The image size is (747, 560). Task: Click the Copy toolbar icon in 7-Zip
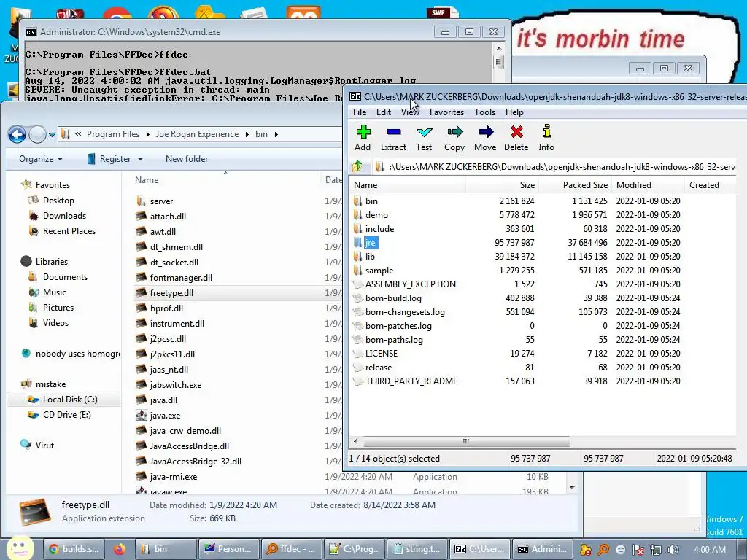coord(454,132)
